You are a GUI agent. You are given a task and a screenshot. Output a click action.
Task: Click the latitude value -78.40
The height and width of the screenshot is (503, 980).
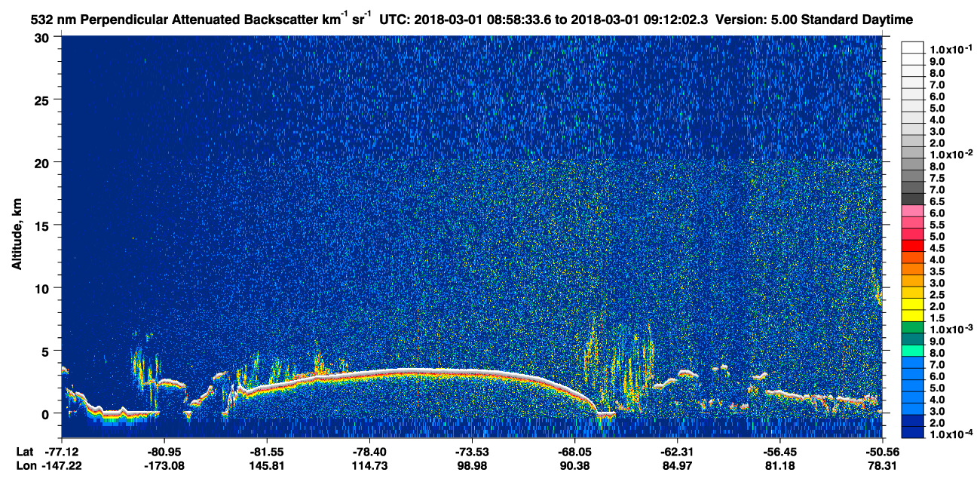pyautogui.click(x=369, y=452)
